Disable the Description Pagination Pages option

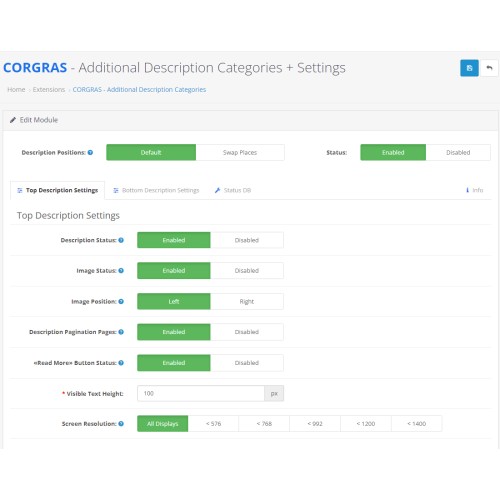[247, 332]
